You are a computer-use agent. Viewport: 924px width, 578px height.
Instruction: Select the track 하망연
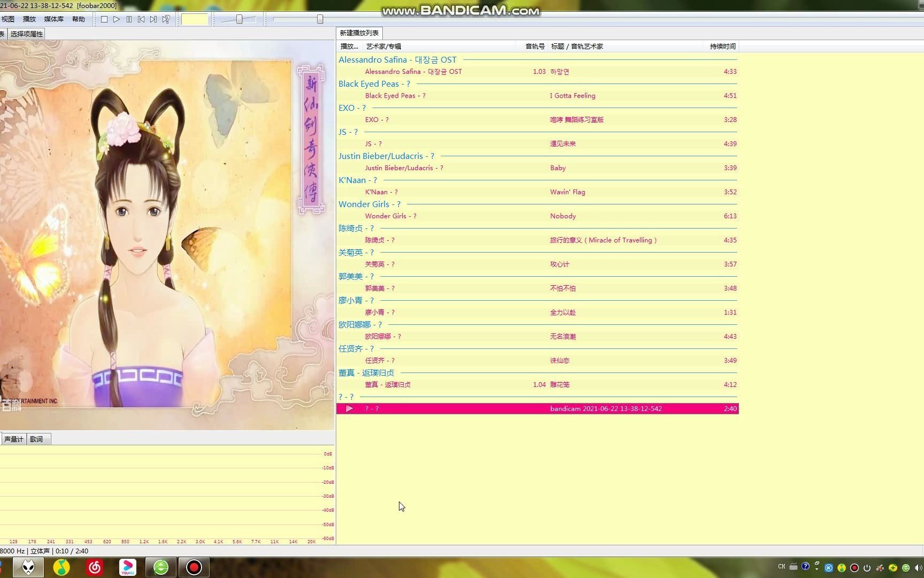[537, 72]
